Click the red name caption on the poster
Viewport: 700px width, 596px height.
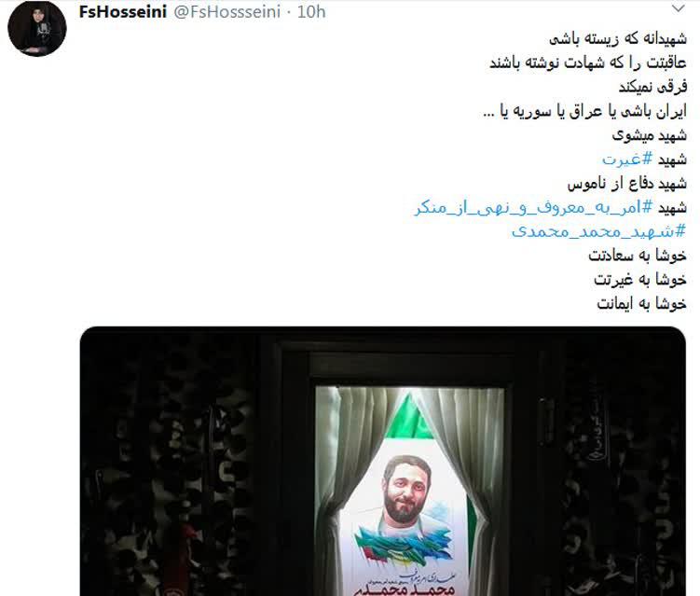click(x=404, y=589)
